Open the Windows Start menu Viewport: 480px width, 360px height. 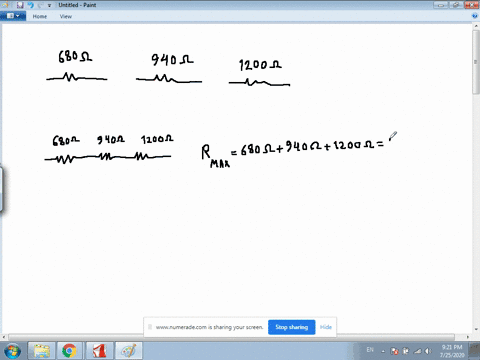[x=13, y=351]
